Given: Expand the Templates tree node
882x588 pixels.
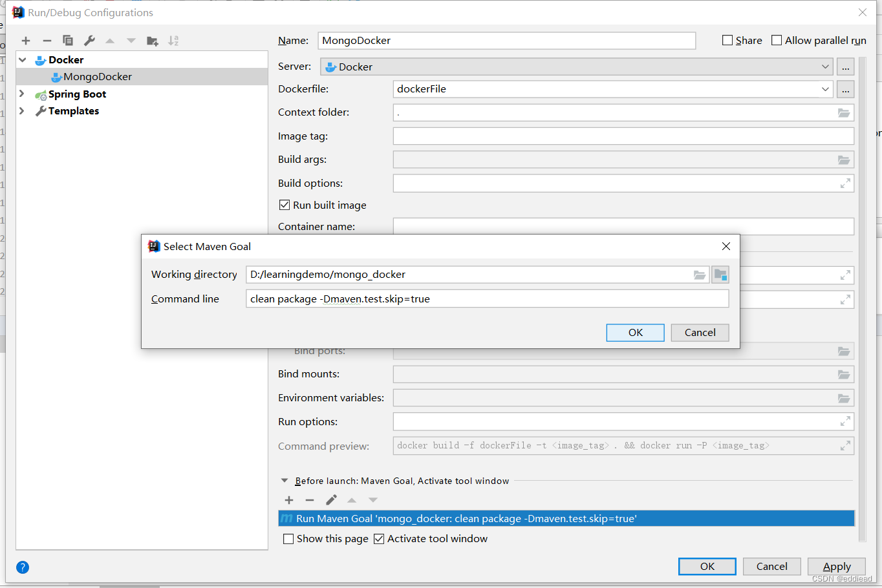Looking at the screenshot, I should coord(22,110).
